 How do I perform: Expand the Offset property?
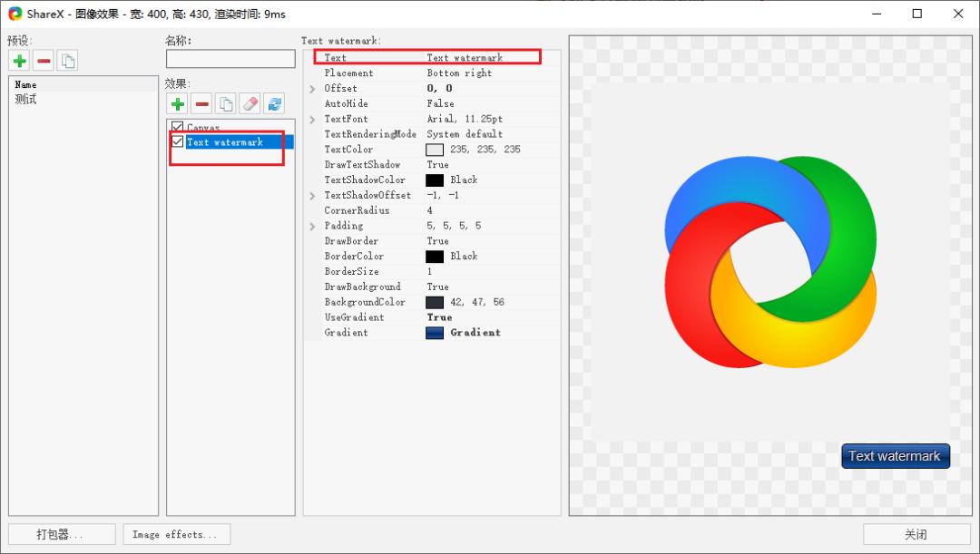(313, 89)
